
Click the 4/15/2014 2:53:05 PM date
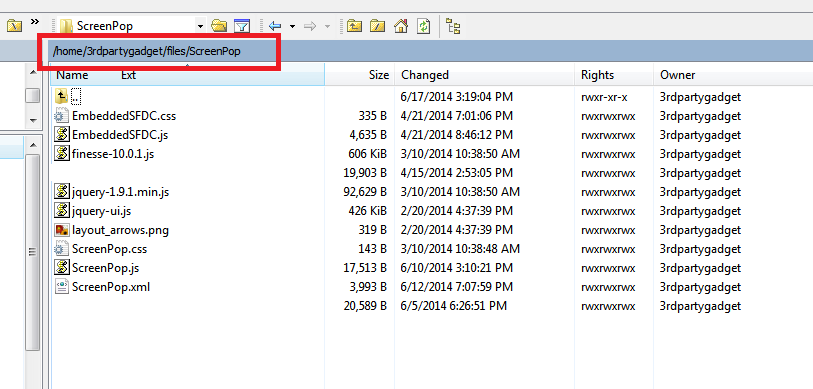(457, 173)
